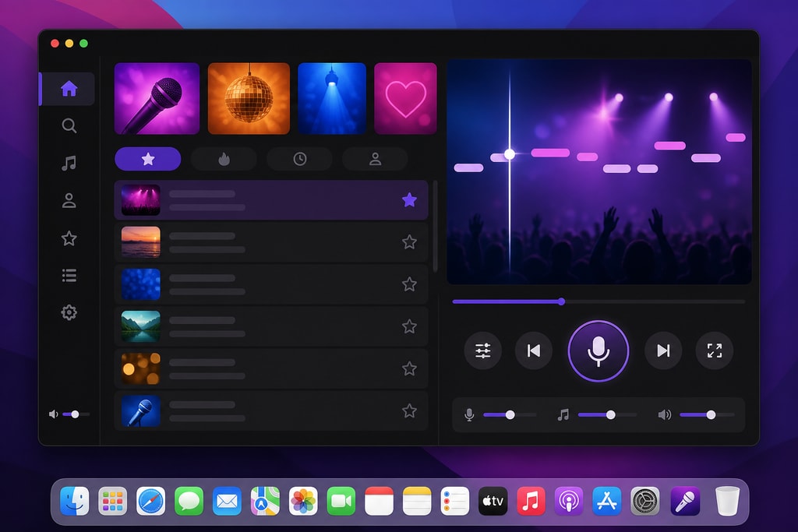Open the Trash in the dock
The width and height of the screenshot is (798, 532).
pos(727,501)
